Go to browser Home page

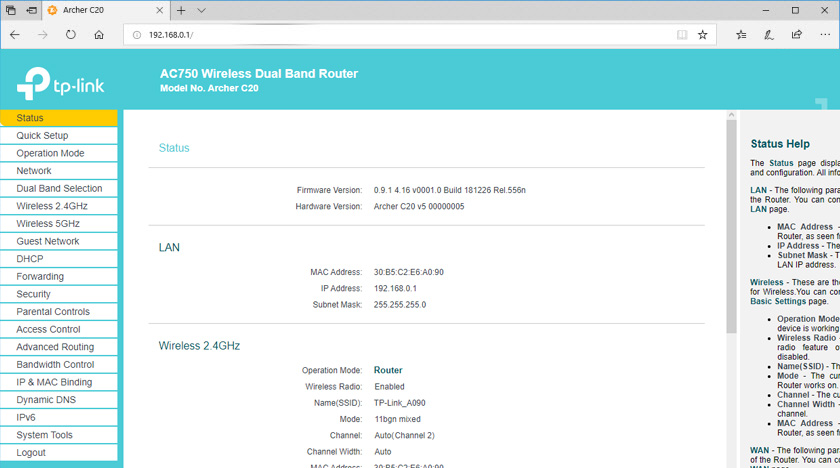coord(99,35)
